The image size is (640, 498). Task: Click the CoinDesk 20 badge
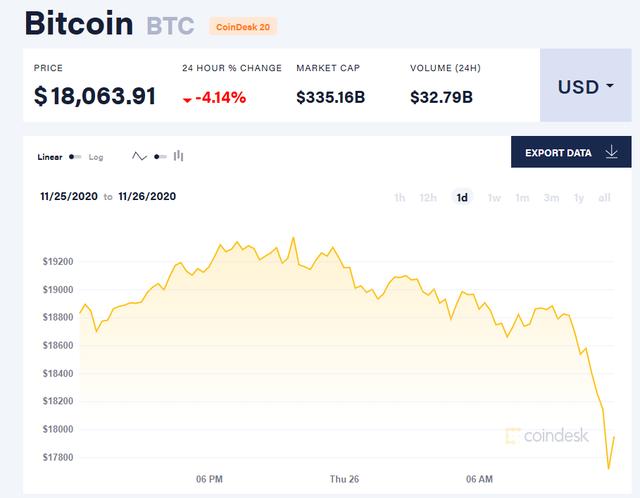tap(243, 26)
